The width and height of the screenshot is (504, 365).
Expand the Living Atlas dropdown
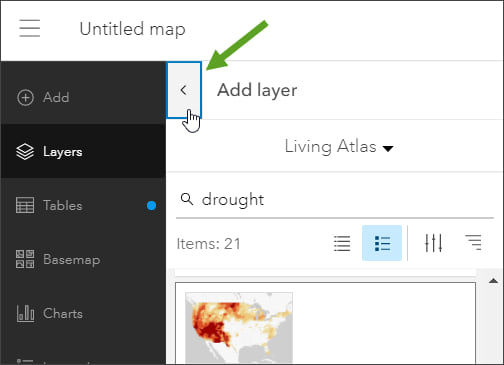click(x=339, y=147)
